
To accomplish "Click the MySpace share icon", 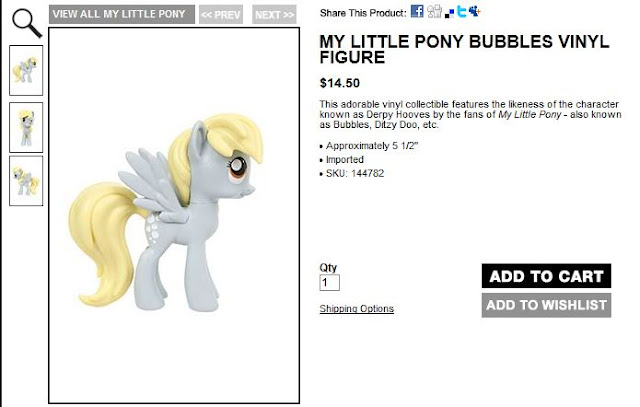I will (x=474, y=11).
